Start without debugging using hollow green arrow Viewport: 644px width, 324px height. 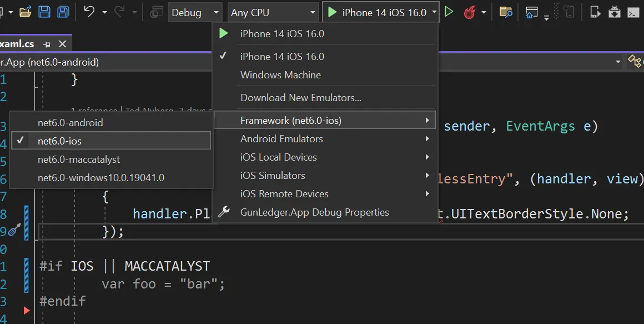tap(449, 12)
